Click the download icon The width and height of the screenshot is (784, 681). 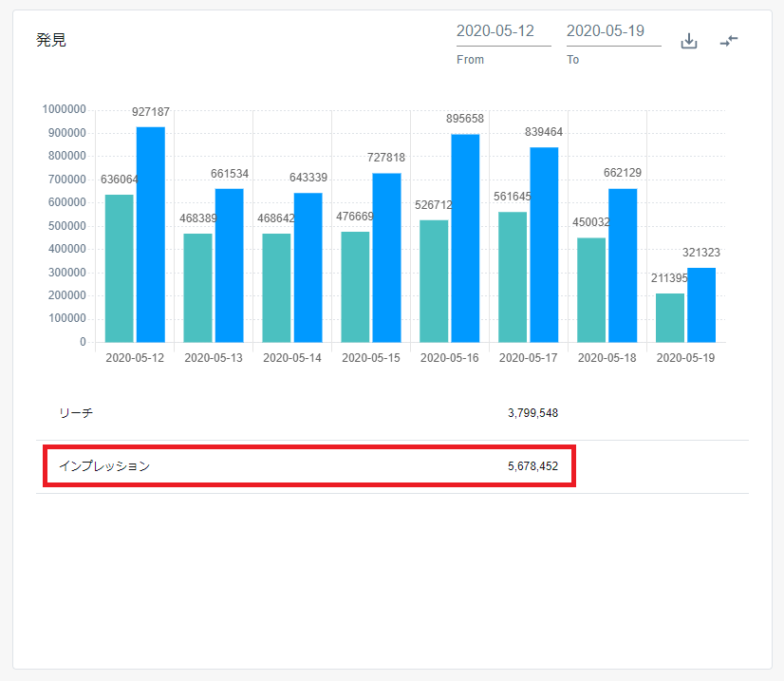pos(689,41)
